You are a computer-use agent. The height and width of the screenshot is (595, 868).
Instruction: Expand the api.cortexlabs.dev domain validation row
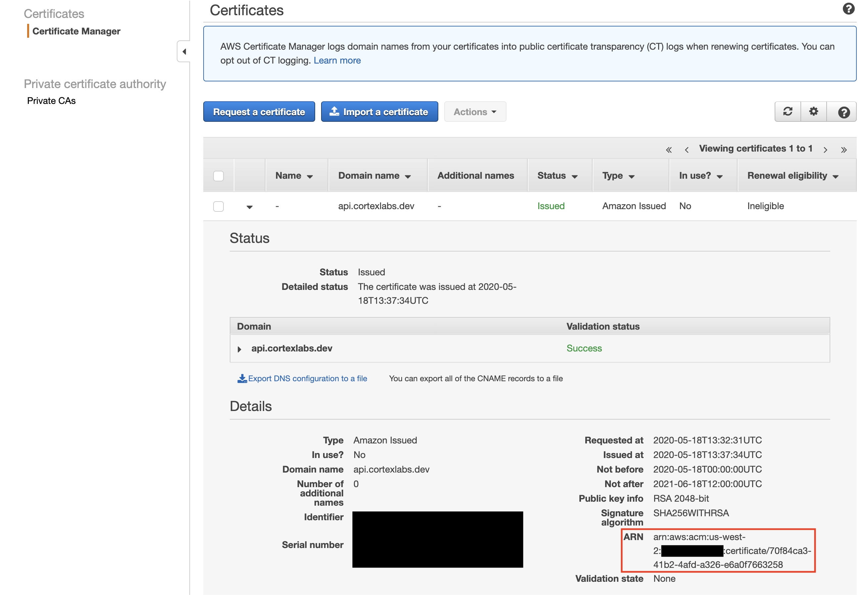tap(239, 349)
